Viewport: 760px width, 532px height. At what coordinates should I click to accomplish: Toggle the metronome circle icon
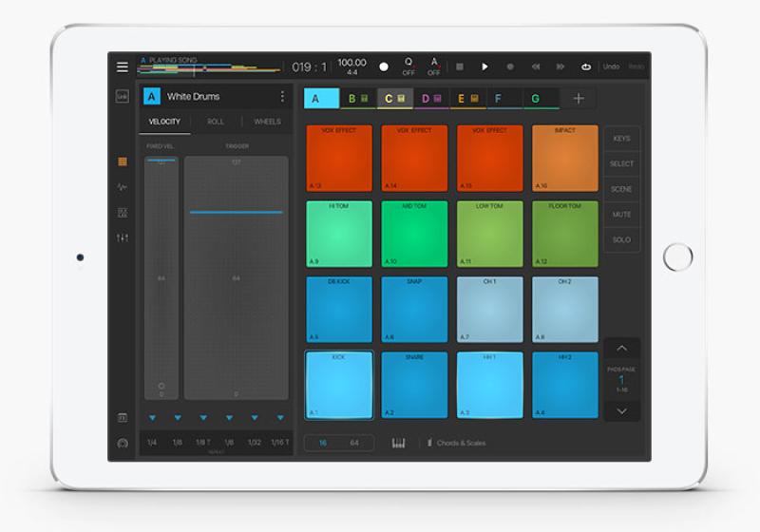(x=384, y=66)
